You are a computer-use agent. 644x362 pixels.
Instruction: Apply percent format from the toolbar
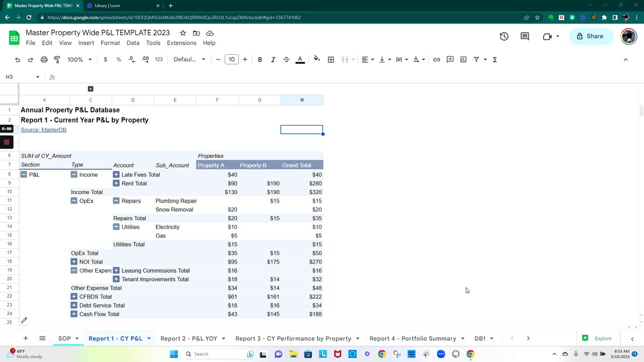point(119,59)
